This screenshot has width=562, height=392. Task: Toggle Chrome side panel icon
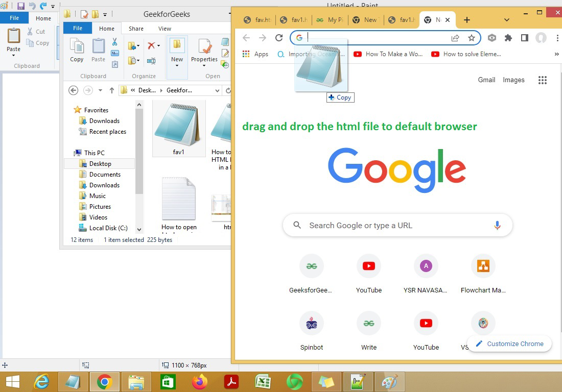[x=524, y=38]
